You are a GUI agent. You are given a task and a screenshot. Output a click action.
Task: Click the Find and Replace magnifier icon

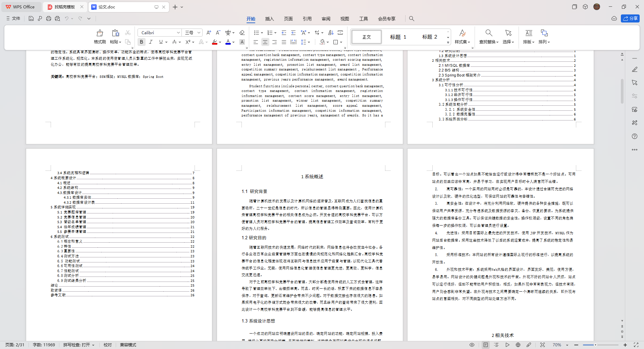point(489,33)
